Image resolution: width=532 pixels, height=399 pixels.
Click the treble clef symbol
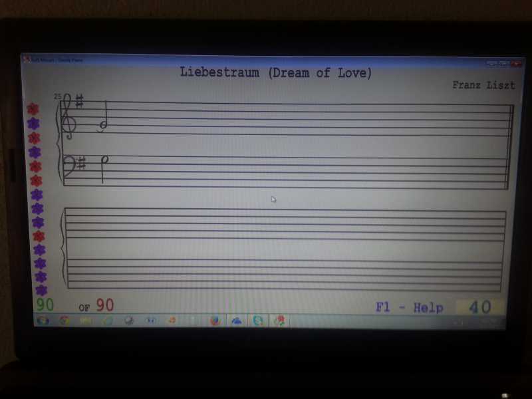pyautogui.click(x=68, y=116)
